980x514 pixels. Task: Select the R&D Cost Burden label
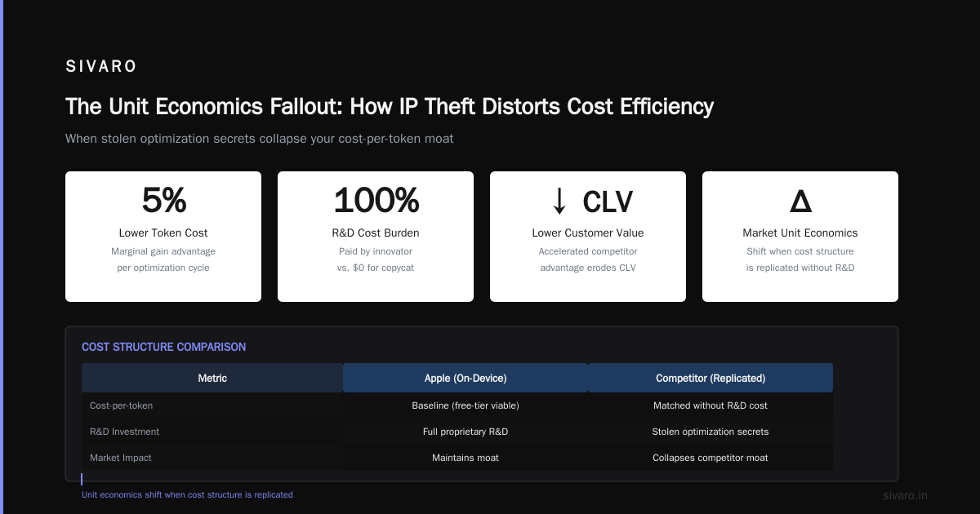[x=376, y=233]
